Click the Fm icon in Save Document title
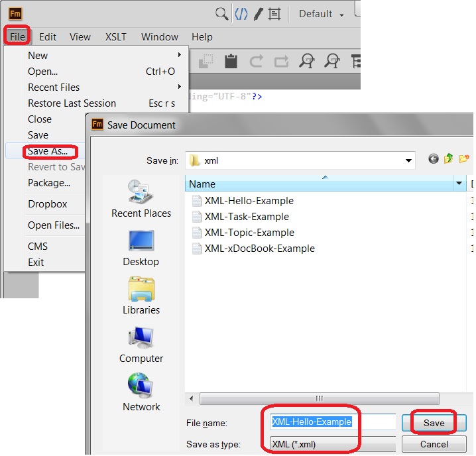 click(97, 124)
